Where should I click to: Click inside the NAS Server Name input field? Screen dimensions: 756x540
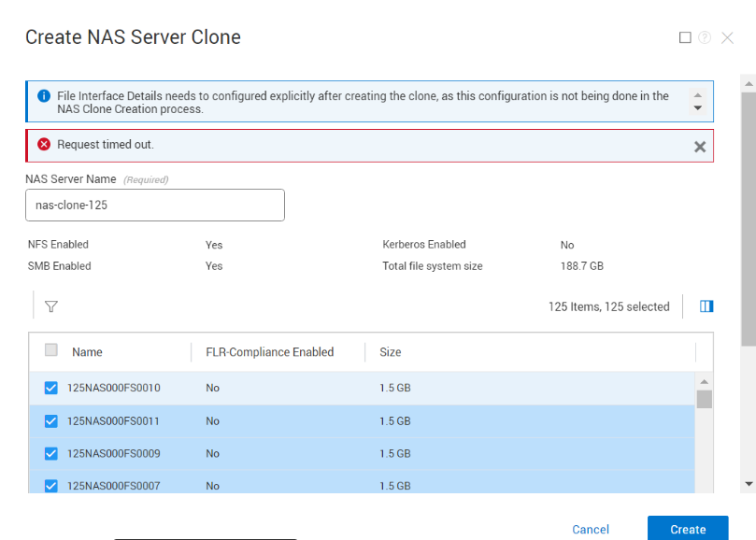tap(154, 205)
